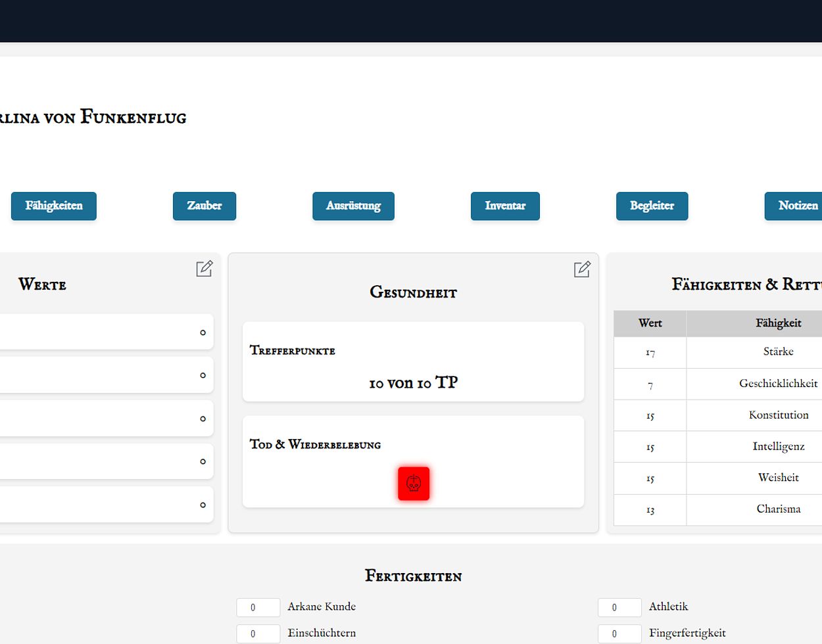
Task: Switch to the Zauber section
Action: point(204,206)
